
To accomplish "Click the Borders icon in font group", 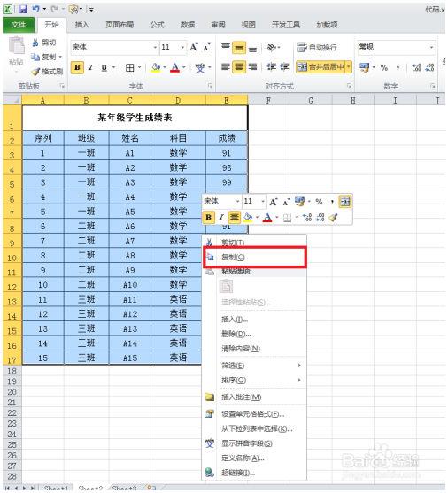I will (129, 67).
